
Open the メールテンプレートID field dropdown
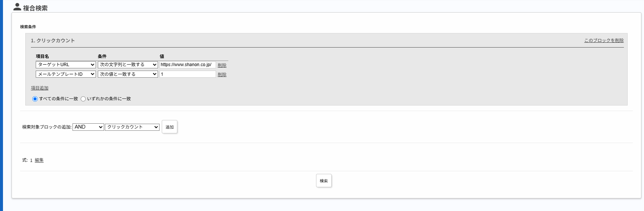(66, 74)
